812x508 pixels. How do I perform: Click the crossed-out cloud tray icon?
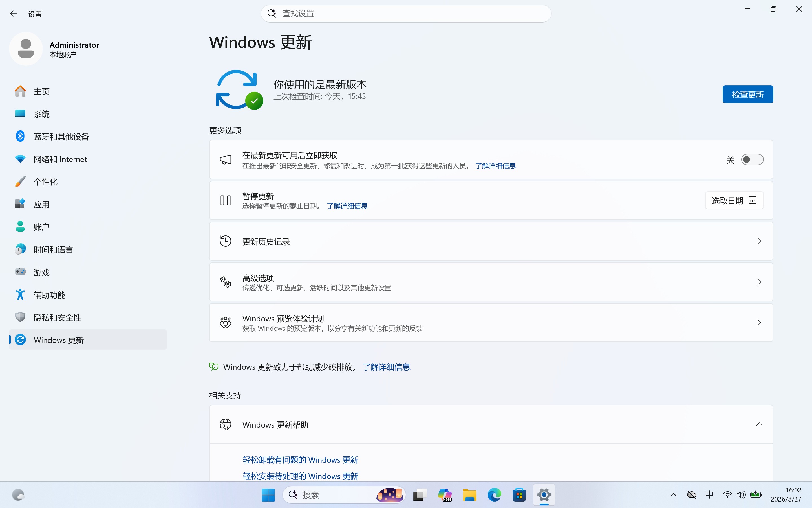point(692,495)
